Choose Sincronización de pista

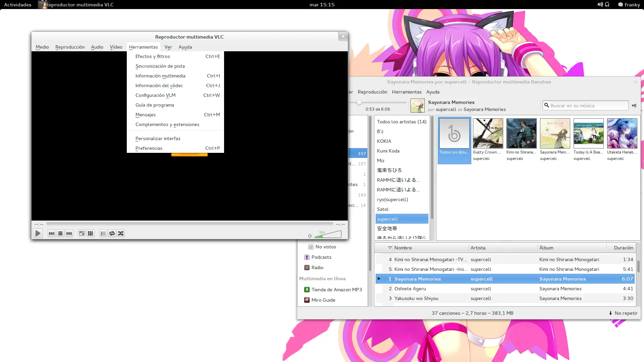point(175,66)
